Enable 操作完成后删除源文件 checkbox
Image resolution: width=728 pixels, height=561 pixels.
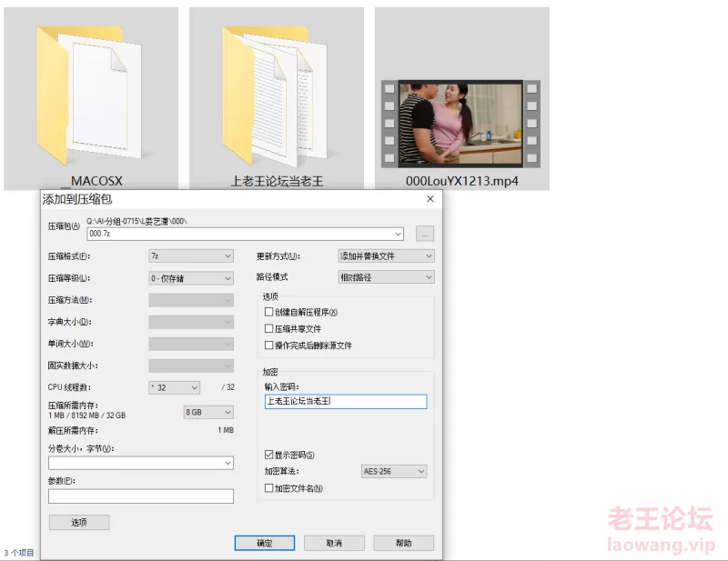tap(268, 346)
